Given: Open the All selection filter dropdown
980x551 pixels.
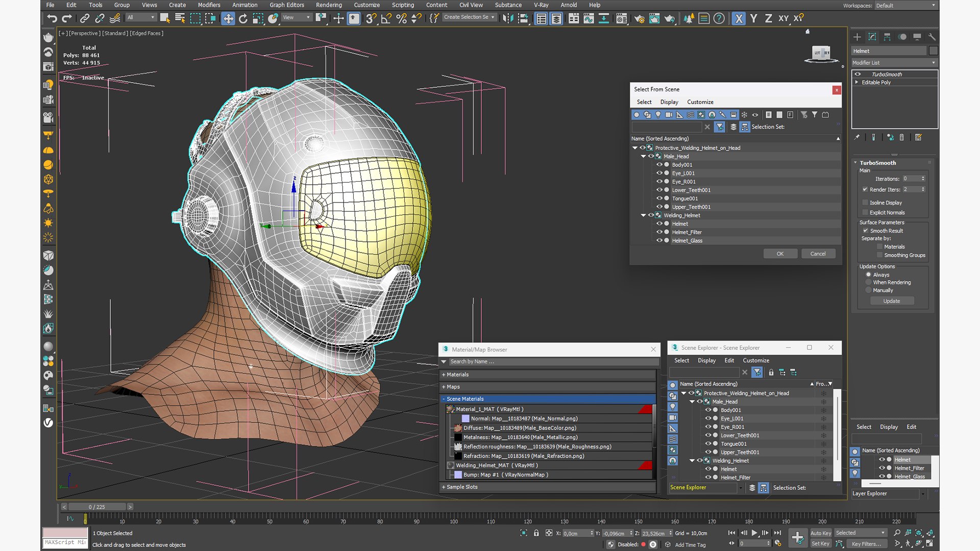Looking at the screenshot, I should coord(141,18).
